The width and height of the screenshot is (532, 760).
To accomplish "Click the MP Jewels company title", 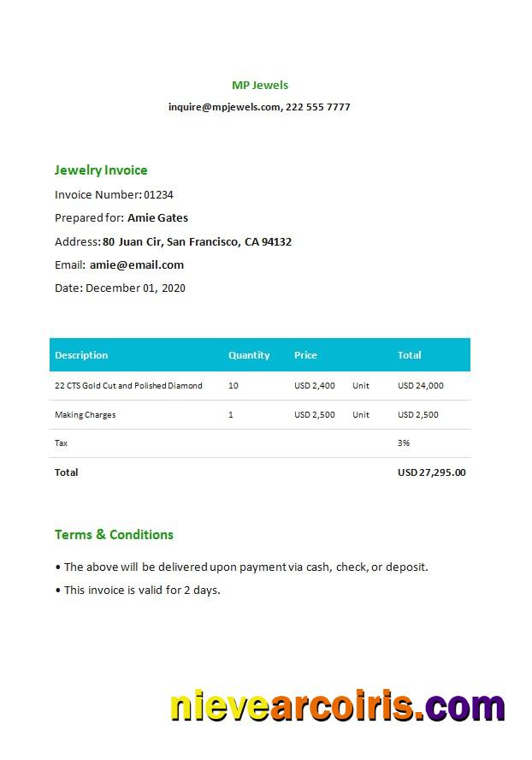I will [x=260, y=85].
